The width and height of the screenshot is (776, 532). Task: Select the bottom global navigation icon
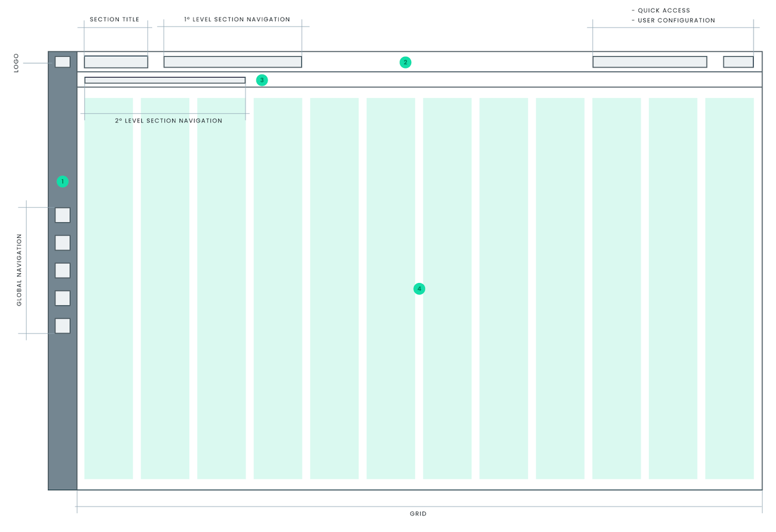click(x=62, y=326)
